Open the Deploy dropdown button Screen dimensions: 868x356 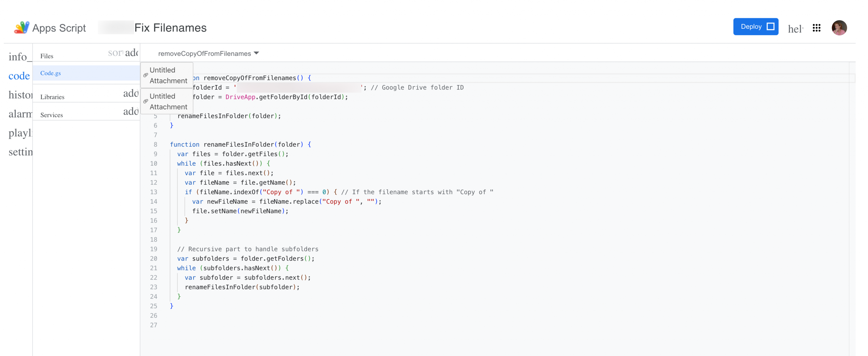(755, 27)
